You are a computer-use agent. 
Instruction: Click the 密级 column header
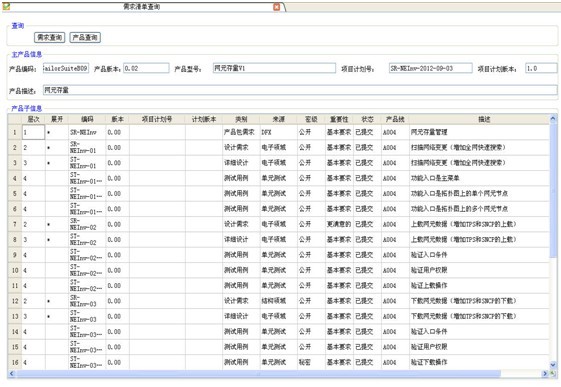point(311,119)
